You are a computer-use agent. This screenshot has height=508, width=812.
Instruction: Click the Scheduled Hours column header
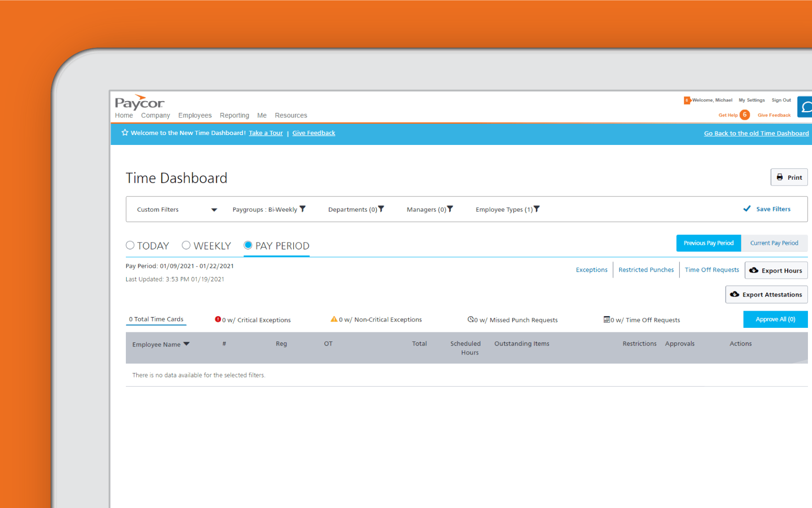click(x=466, y=348)
